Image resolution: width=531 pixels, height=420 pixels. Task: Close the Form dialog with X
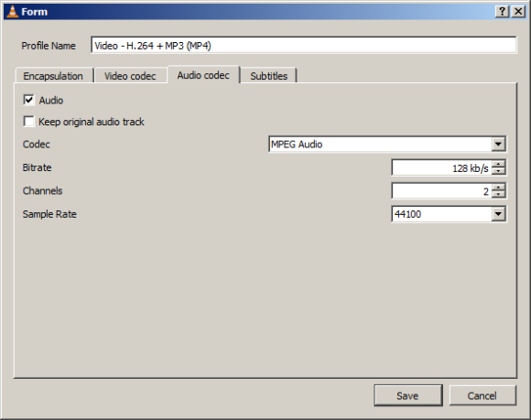518,12
